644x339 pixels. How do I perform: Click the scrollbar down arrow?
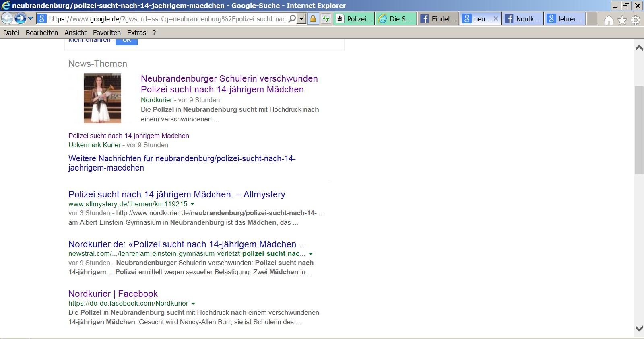[639, 329]
